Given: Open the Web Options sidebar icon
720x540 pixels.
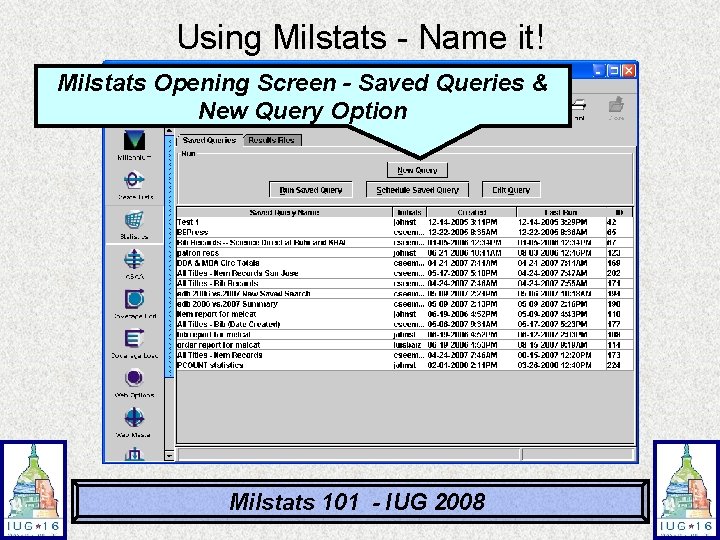Looking at the screenshot, I should coord(134,382).
